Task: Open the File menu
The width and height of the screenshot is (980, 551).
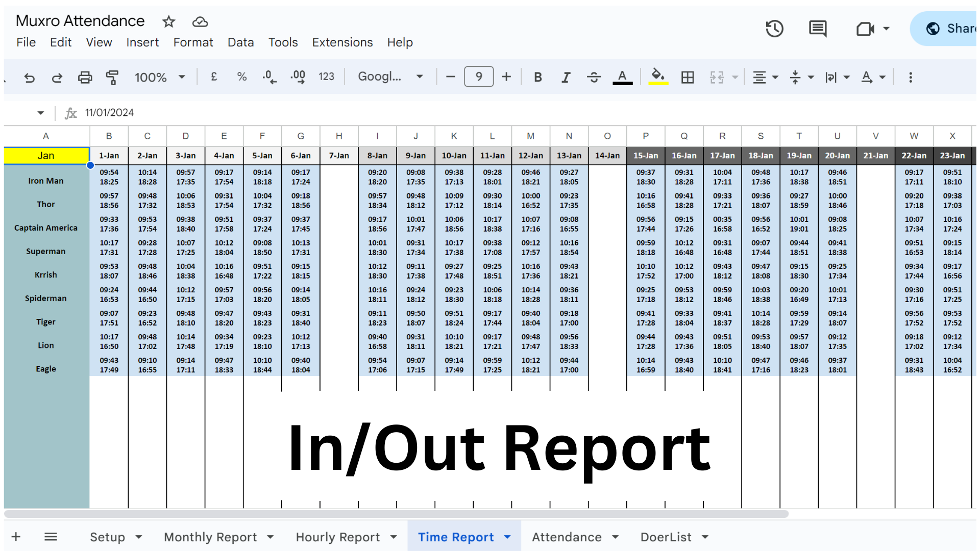Action: 26,42
